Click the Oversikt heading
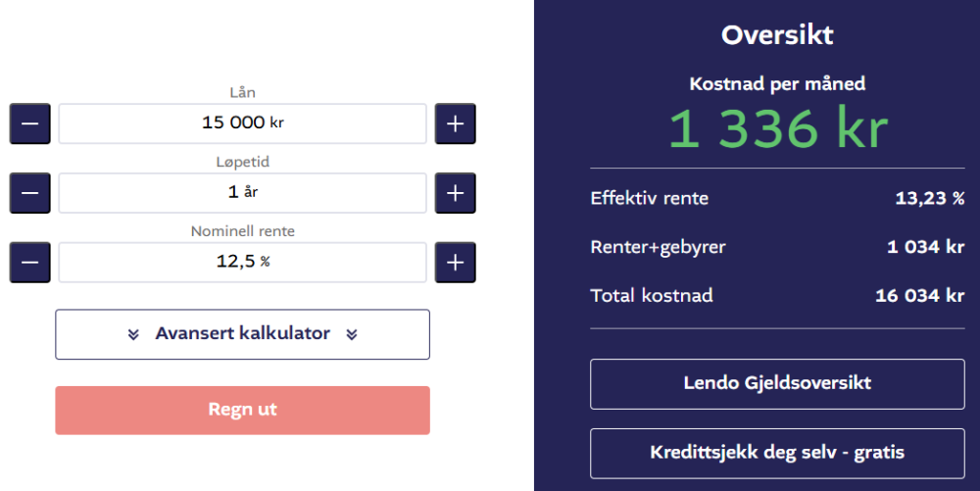 pos(777,35)
